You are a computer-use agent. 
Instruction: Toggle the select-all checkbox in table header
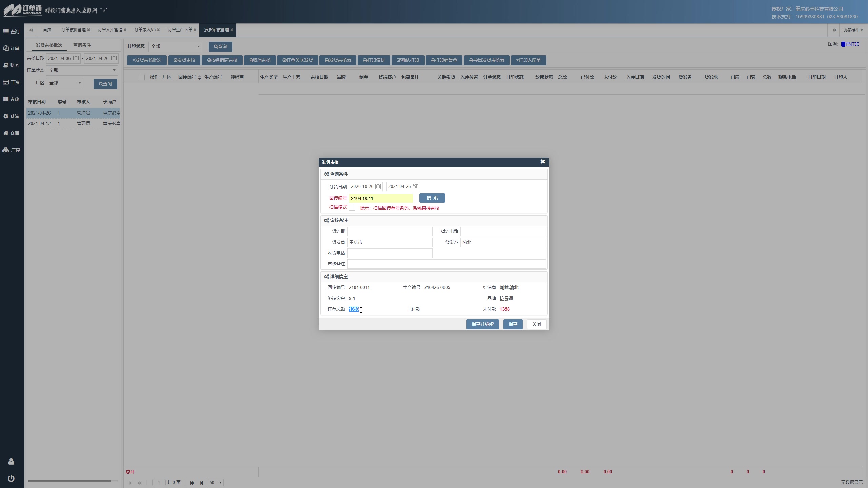tap(142, 77)
